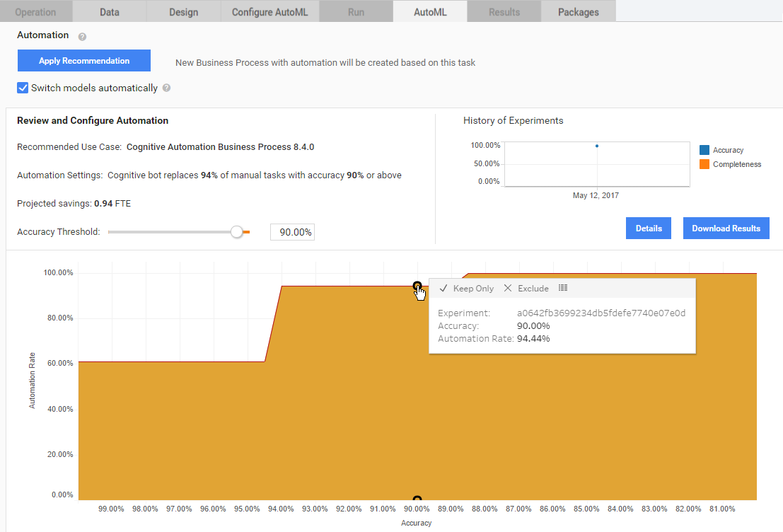Open experiment Details button

pyautogui.click(x=648, y=229)
